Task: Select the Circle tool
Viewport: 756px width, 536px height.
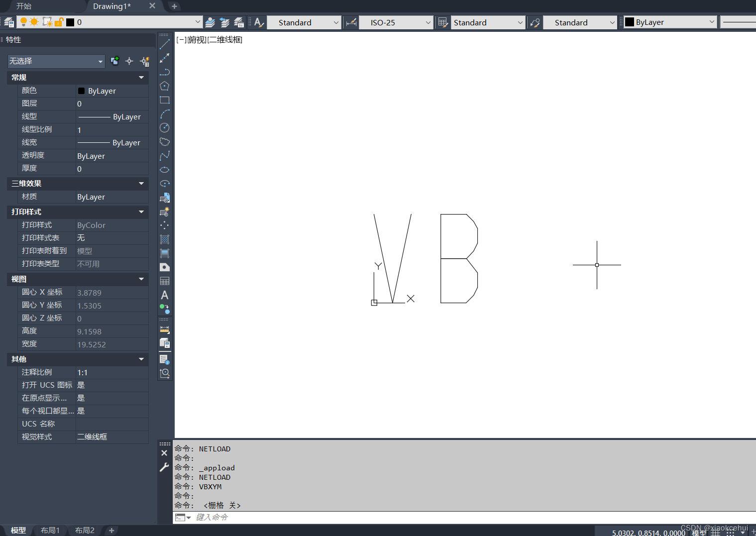Action: pos(165,128)
